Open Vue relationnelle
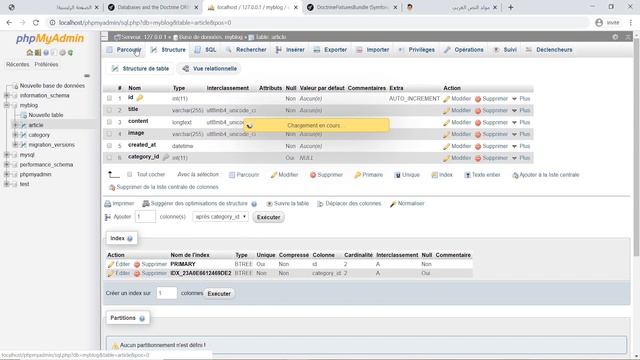Image resolution: width=640 pixels, height=360 pixels. [x=210, y=69]
